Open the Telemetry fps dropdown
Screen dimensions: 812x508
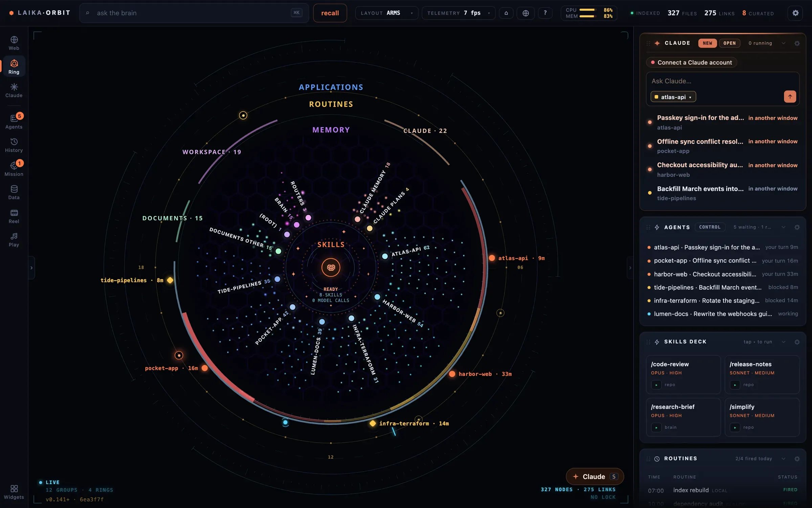(458, 13)
